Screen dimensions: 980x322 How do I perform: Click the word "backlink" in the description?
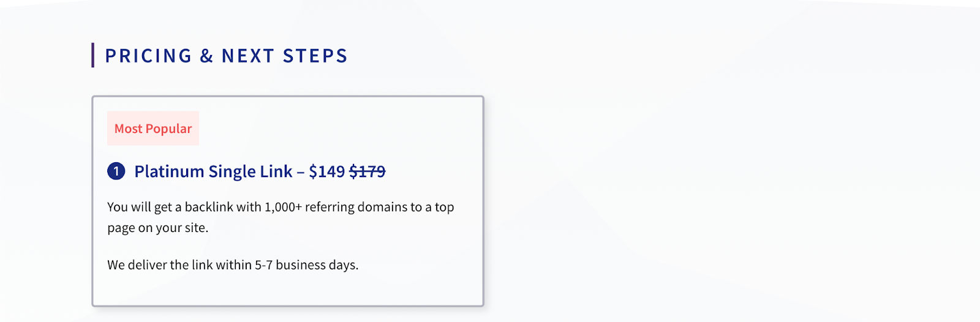(209, 207)
